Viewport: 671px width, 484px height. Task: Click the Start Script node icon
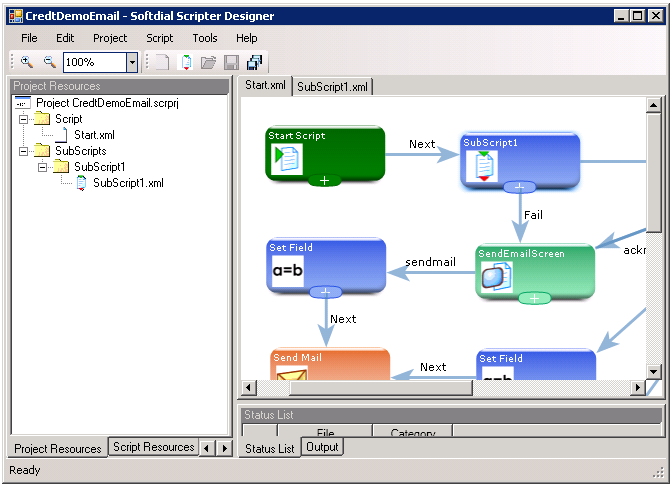(x=287, y=159)
